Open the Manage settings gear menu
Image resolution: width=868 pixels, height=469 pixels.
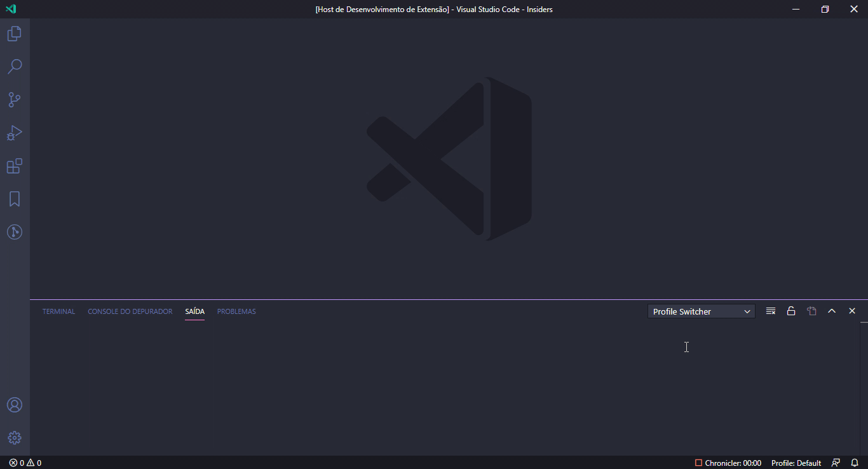point(14,437)
